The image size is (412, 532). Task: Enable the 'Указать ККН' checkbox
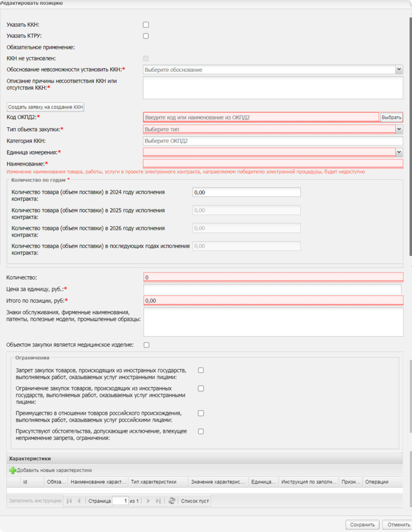point(146,25)
